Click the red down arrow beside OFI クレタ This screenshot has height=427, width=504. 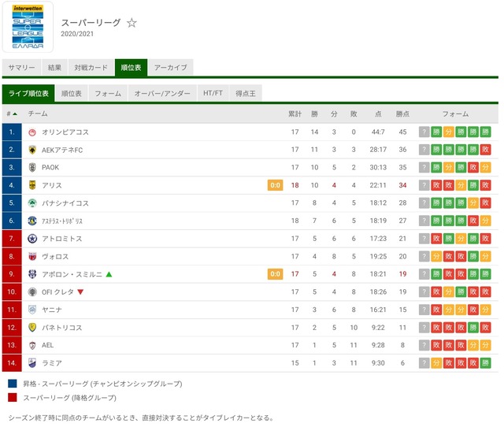(80, 292)
